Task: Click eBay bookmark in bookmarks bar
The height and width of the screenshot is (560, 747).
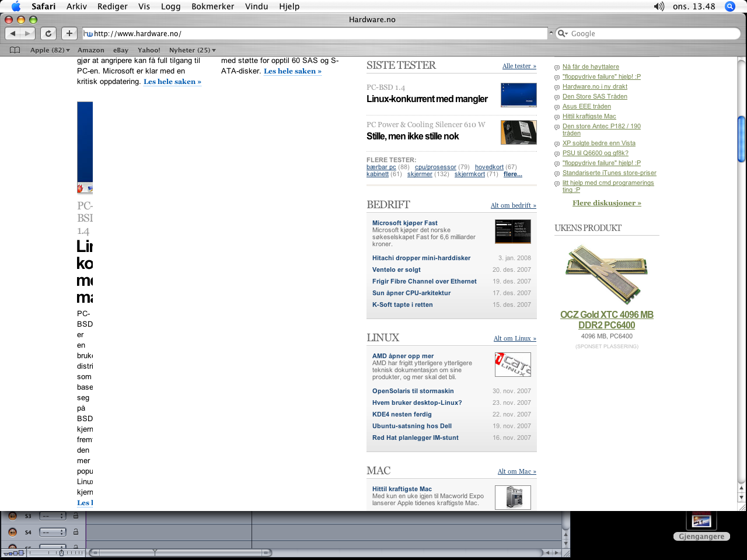Action: point(121,50)
